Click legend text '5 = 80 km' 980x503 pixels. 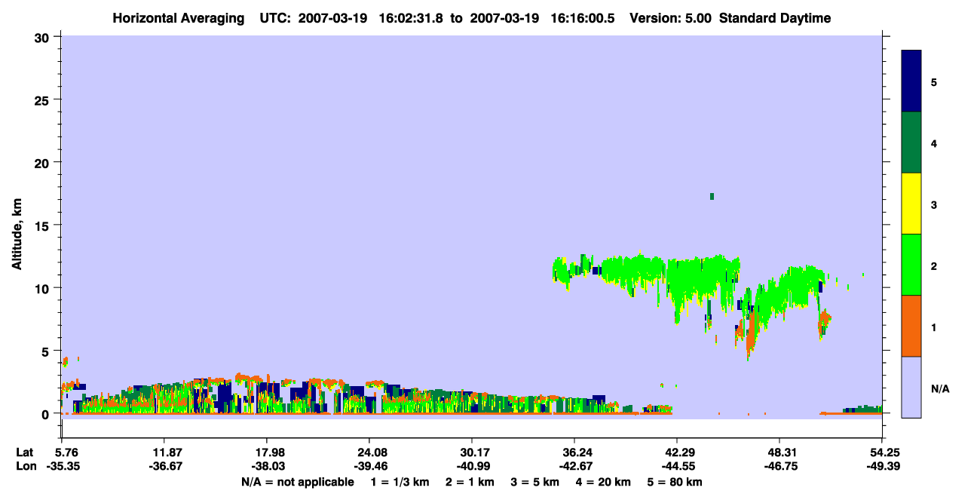675,482
